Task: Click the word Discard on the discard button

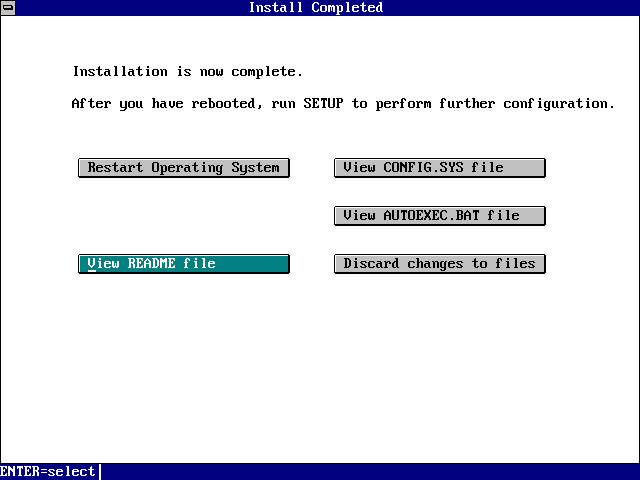Action: tap(371, 264)
